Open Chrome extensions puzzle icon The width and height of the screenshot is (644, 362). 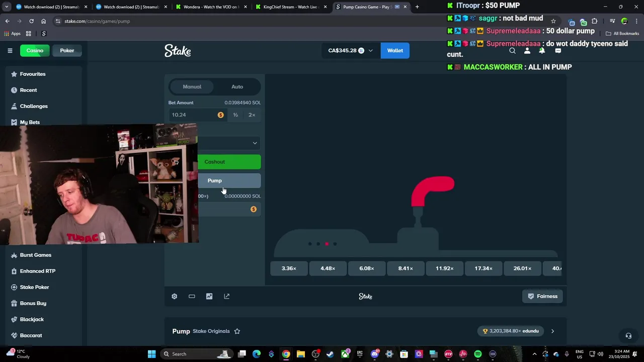pyautogui.click(x=595, y=21)
